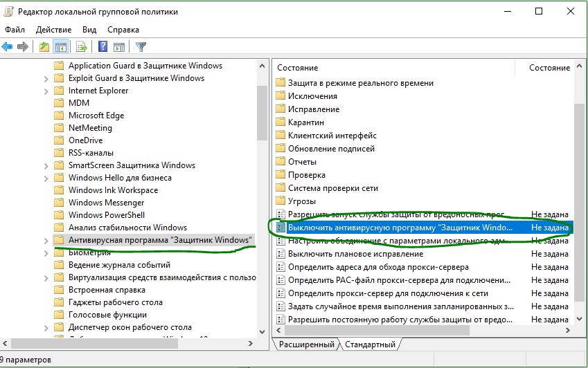Expand the Биометрия tree node
Viewport: 588px width, 368px height.
pyautogui.click(x=46, y=253)
